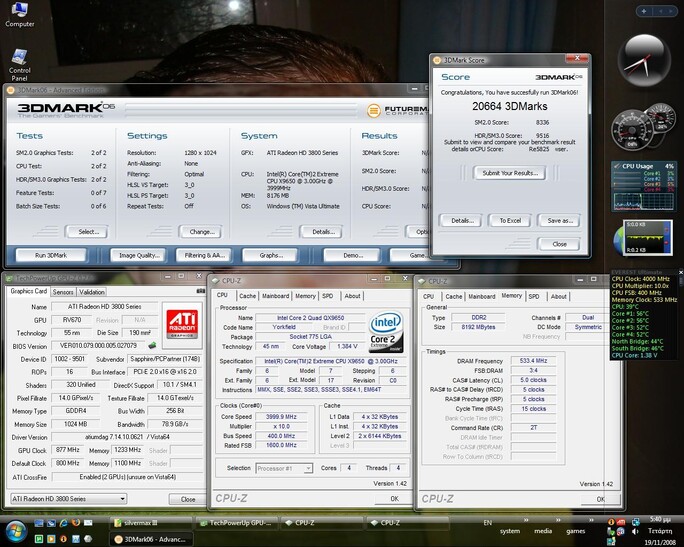Click the EN language bar indicator
This screenshot has height=547, width=684.
click(x=488, y=523)
